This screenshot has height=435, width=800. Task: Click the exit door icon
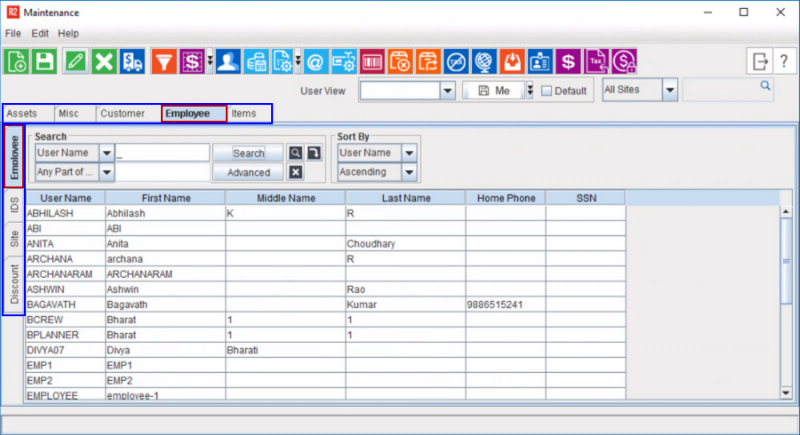760,61
